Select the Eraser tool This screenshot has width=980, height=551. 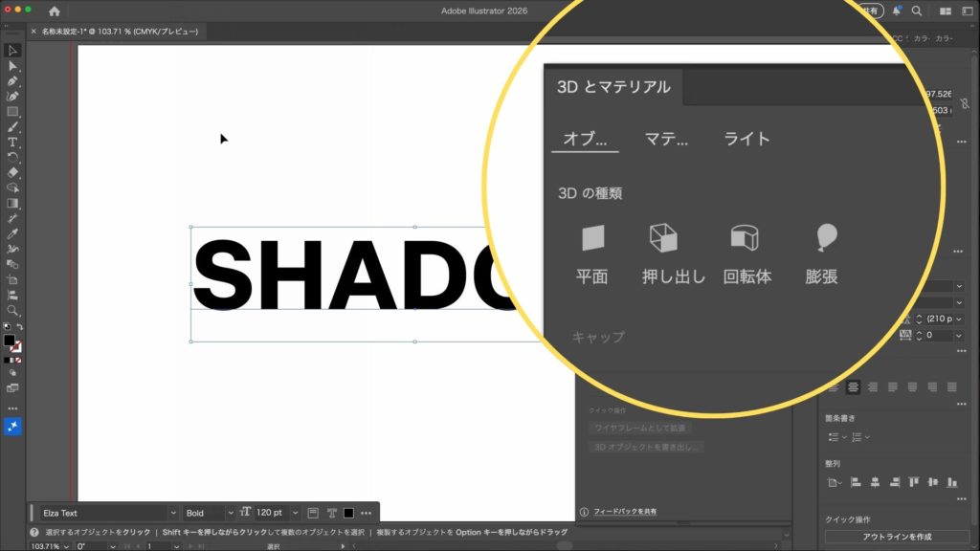pyautogui.click(x=12, y=172)
